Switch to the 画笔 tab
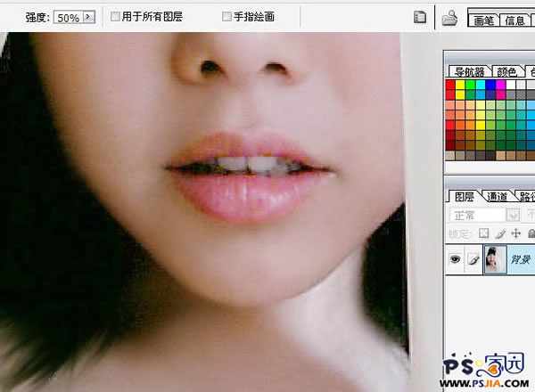535x392 pixels. click(484, 20)
